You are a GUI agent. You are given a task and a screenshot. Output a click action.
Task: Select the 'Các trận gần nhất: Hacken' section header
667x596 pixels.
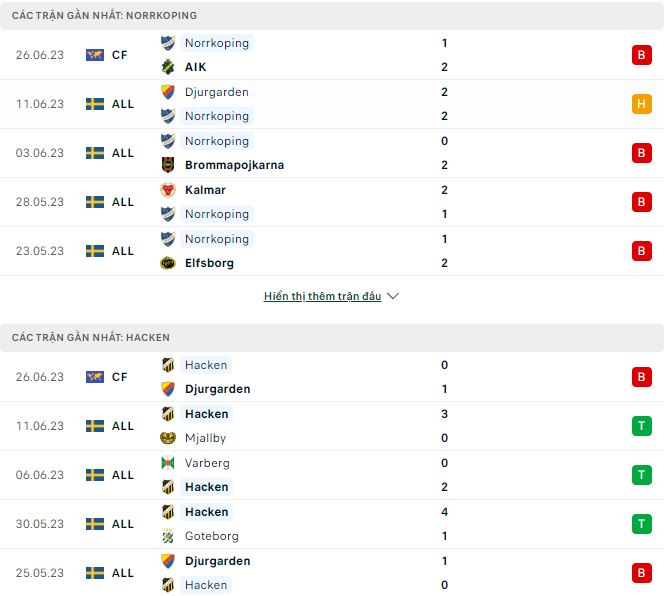tap(91, 338)
